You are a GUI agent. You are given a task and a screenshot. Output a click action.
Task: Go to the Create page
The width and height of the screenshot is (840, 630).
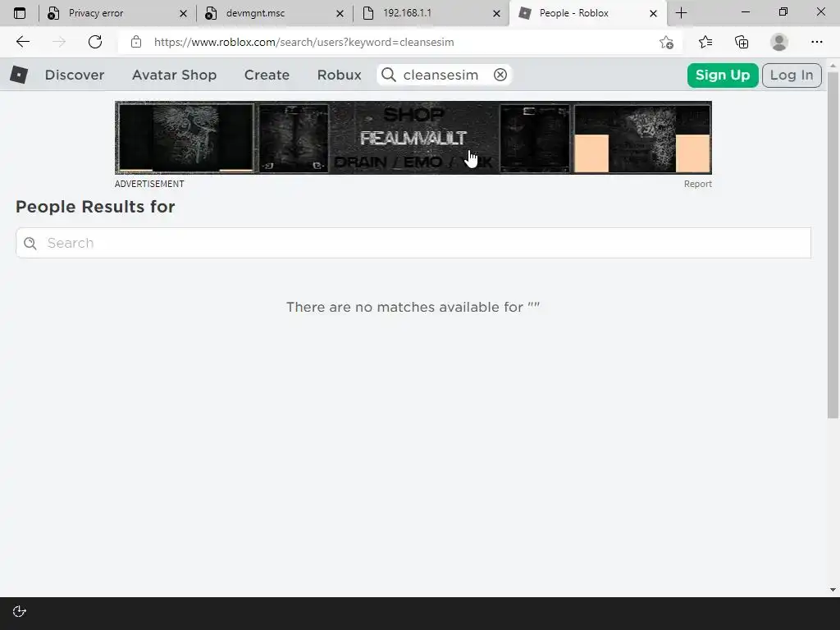click(267, 75)
